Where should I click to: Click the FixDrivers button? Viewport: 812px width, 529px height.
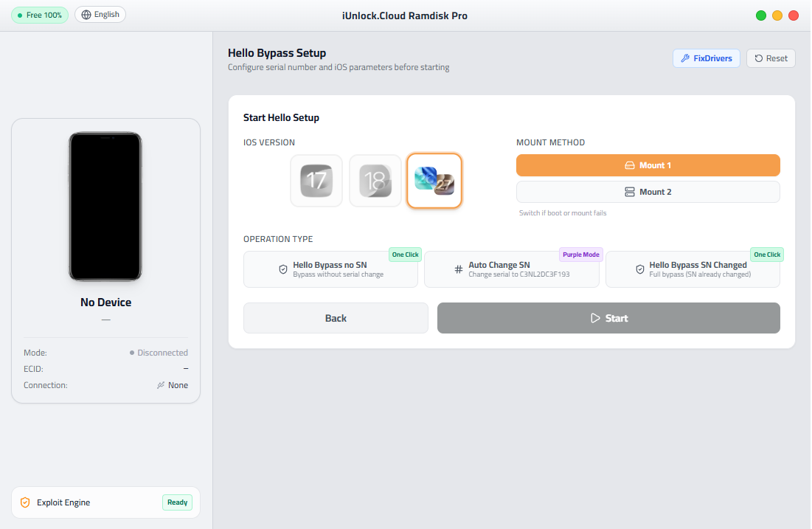pos(707,58)
